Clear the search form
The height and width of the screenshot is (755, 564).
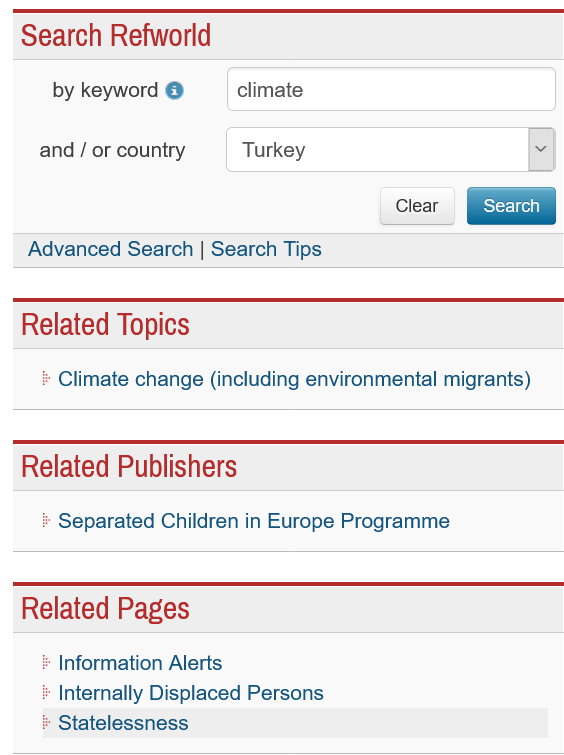pos(417,206)
